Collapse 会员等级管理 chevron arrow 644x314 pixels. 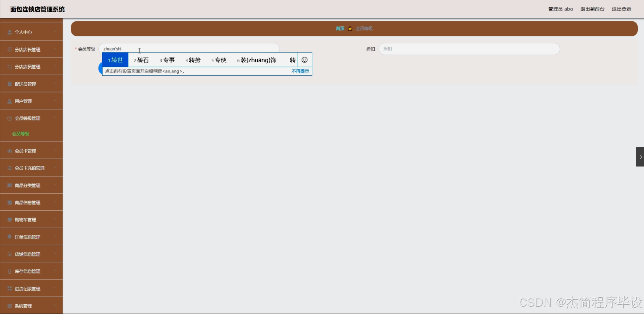(x=55, y=118)
